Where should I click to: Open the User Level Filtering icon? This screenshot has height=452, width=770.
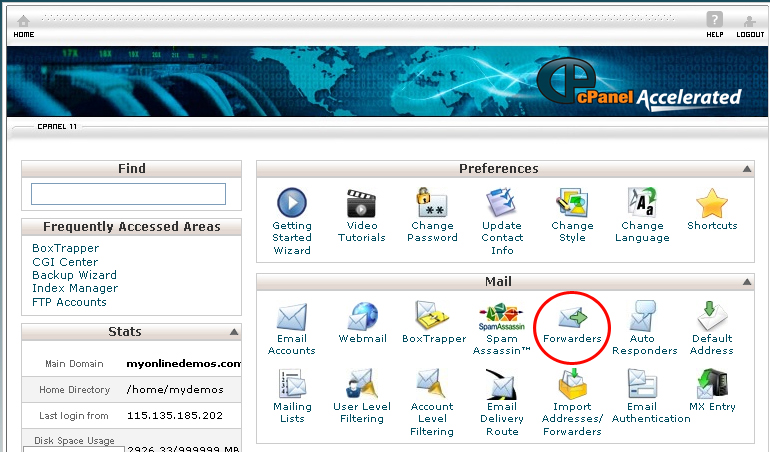tap(362, 383)
